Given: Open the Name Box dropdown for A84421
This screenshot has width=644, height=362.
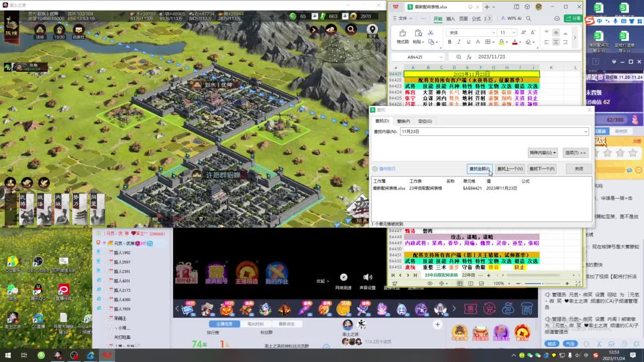Looking at the screenshot, I should click(441, 57).
